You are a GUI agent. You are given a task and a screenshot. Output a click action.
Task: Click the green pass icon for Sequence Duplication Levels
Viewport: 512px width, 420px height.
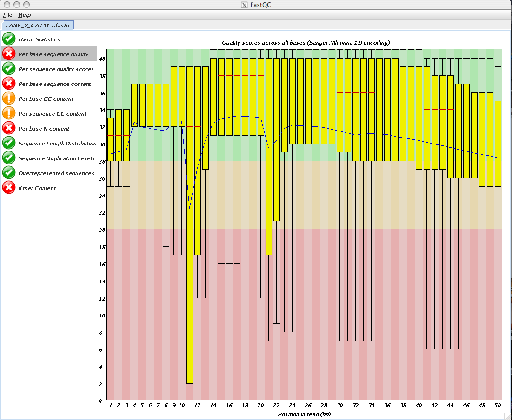click(9, 158)
